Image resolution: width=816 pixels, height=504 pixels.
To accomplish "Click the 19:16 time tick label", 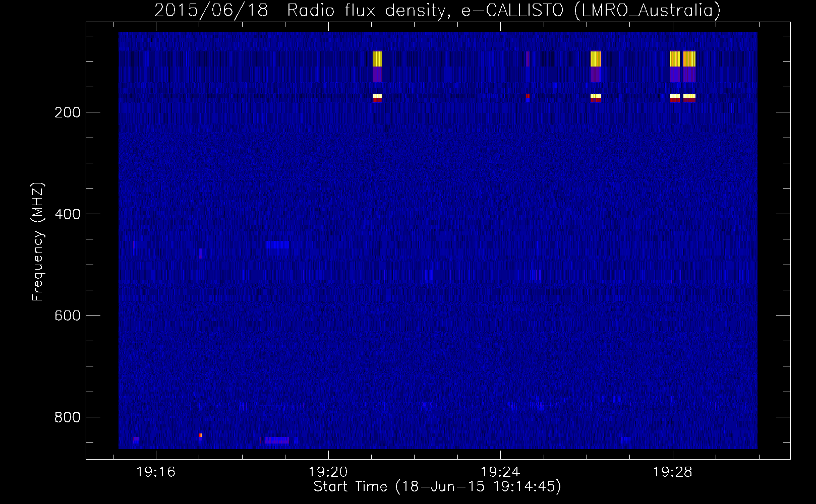I will point(156,472).
